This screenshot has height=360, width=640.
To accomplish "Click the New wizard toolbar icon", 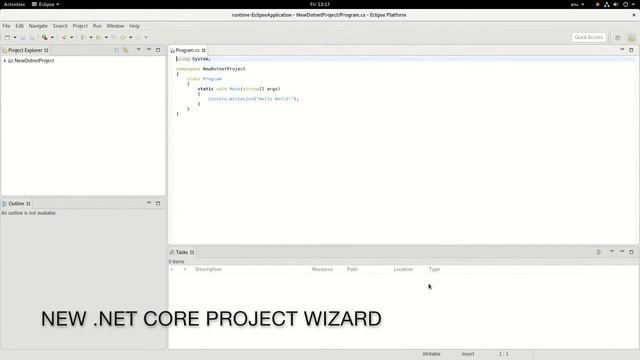I will pyautogui.click(x=7, y=37).
